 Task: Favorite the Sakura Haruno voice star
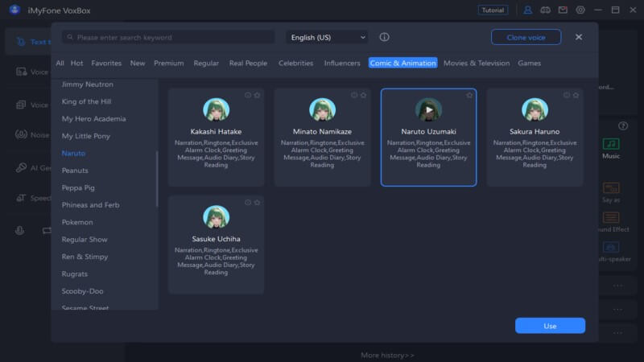pyautogui.click(x=576, y=95)
